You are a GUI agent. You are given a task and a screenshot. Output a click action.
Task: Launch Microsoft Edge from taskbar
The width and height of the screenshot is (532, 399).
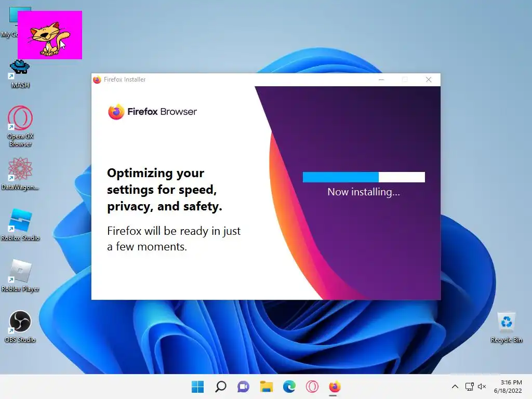pos(289,387)
